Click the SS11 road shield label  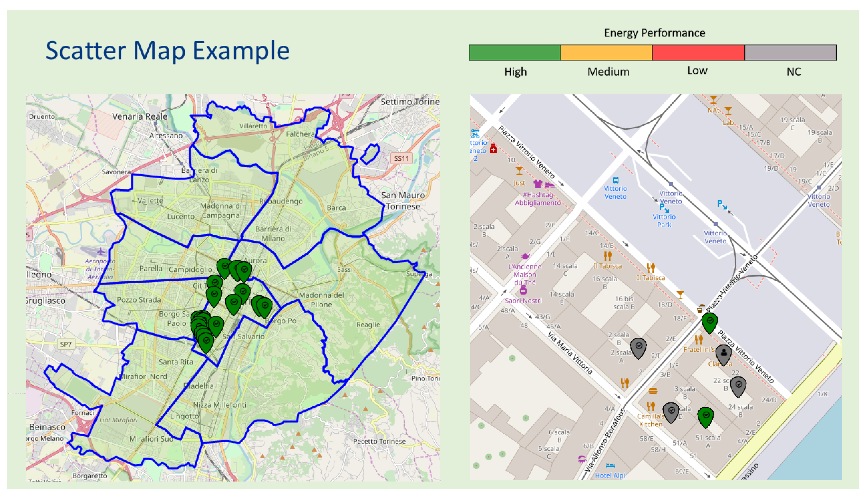tap(401, 159)
